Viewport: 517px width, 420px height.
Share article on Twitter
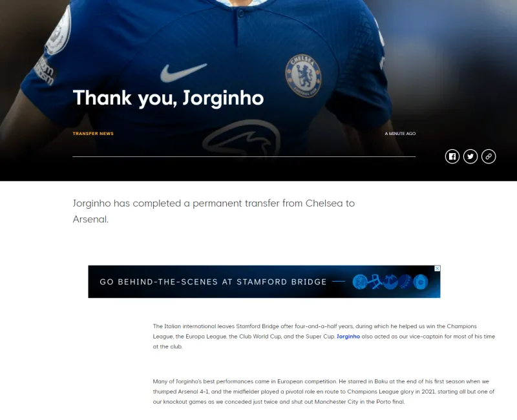coord(470,156)
